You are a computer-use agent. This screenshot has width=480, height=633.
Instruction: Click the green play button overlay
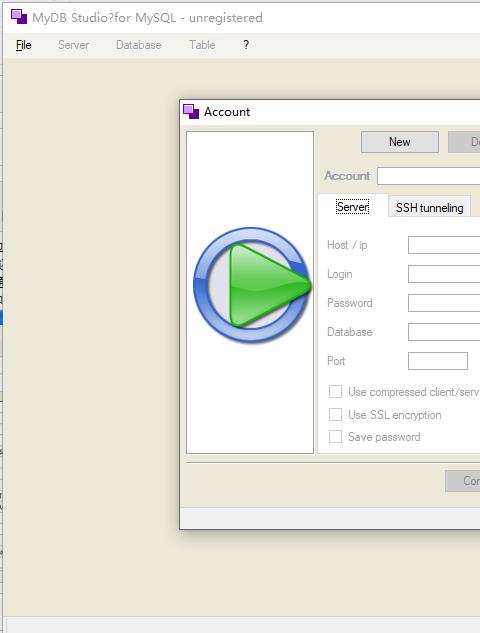click(252, 285)
